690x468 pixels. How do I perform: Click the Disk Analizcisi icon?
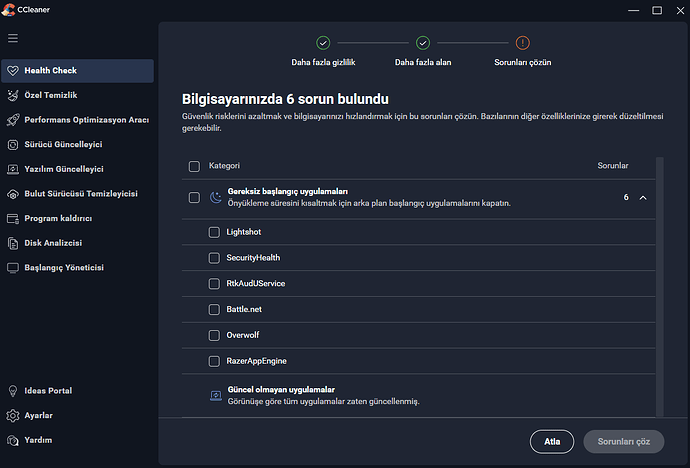click(x=13, y=243)
